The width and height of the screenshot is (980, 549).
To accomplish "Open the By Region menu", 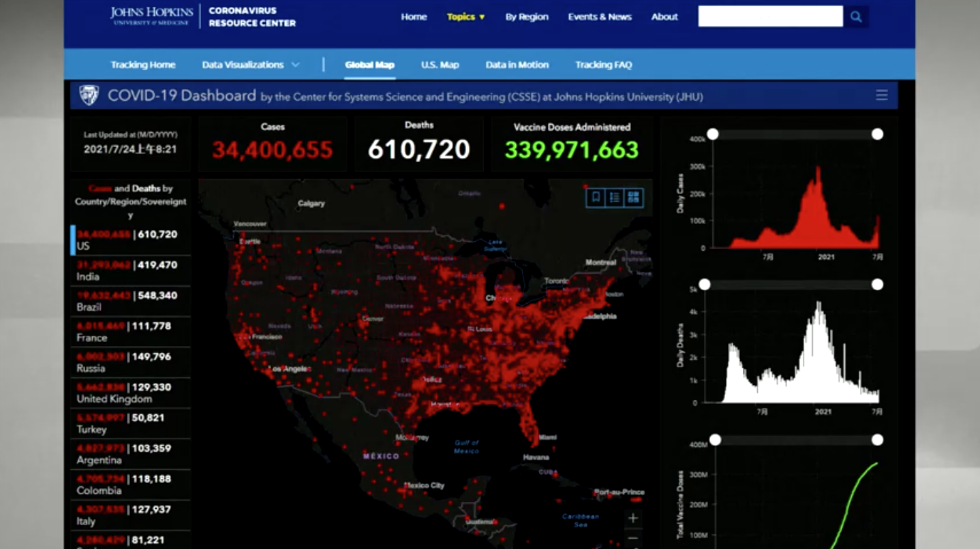I will pos(526,17).
